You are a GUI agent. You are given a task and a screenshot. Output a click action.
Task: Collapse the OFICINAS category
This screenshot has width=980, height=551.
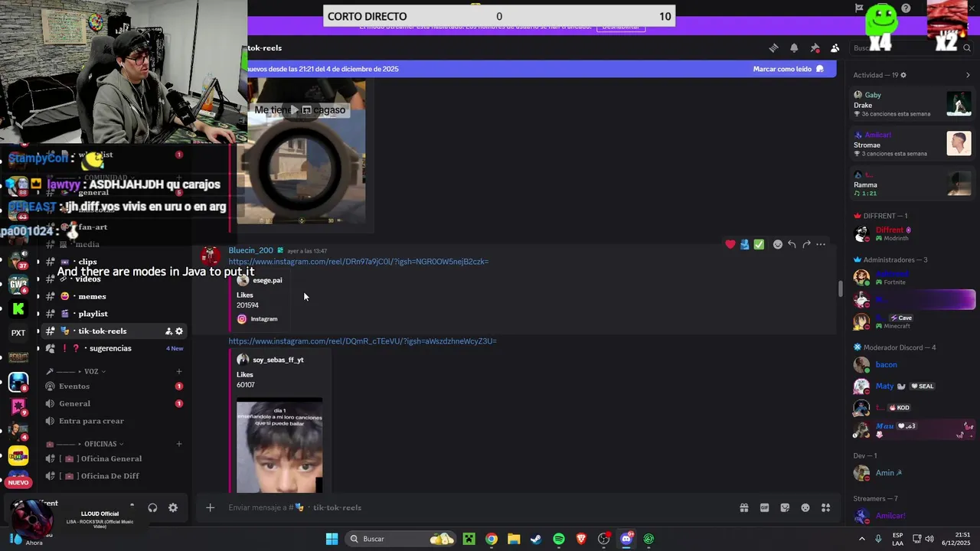(84, 444)
